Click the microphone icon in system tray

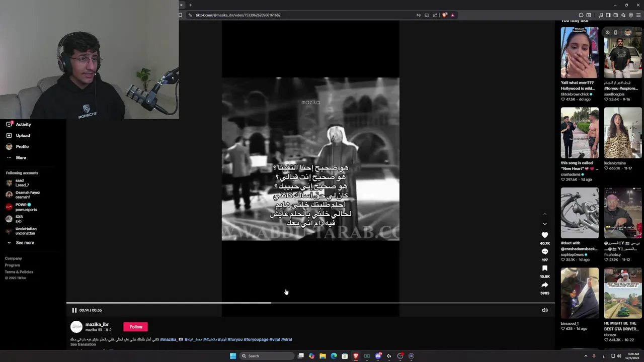[594, 356]
